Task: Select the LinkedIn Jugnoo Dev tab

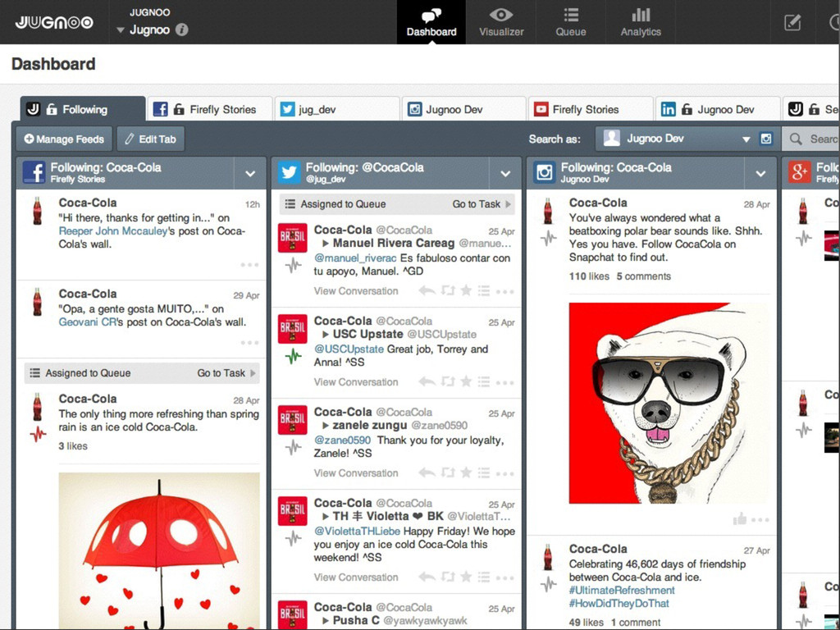Action: pos(718,109)
